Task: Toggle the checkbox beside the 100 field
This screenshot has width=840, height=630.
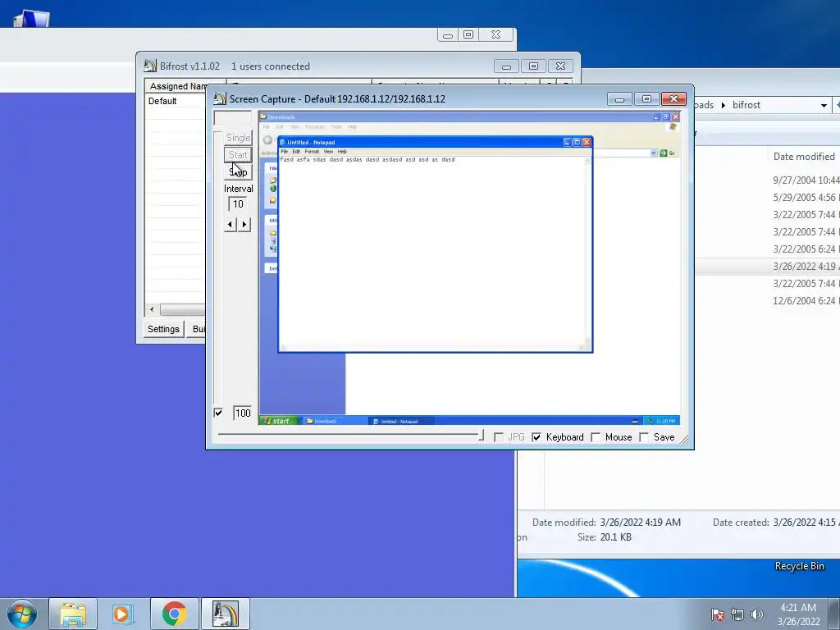Action: 218,413
